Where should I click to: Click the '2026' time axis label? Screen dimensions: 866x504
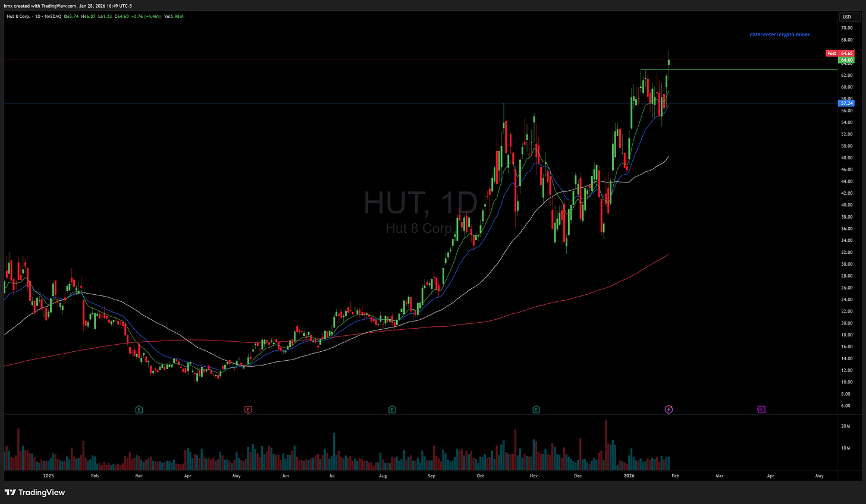click(x=629, y=476)
